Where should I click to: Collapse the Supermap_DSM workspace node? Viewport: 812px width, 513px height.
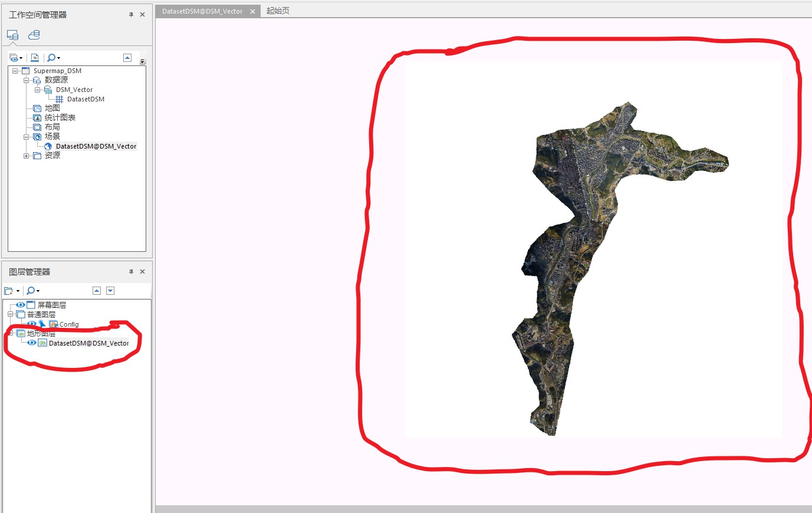(x=15, y=71)
